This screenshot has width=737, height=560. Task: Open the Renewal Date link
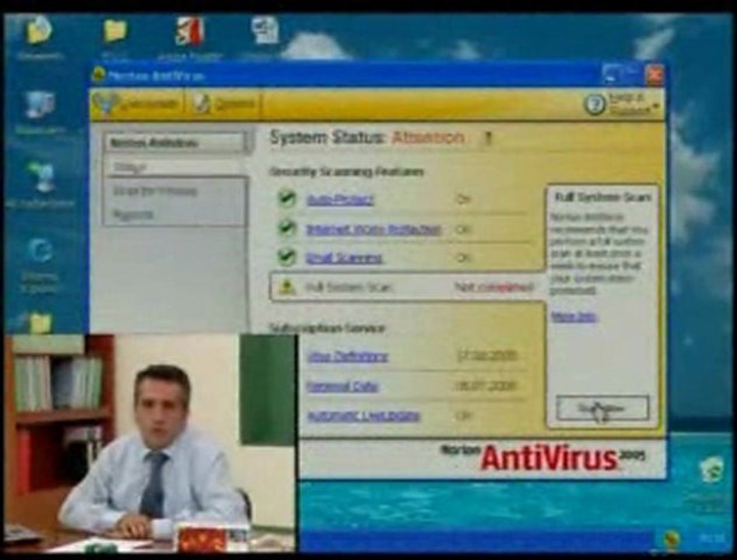coord(342,386)
